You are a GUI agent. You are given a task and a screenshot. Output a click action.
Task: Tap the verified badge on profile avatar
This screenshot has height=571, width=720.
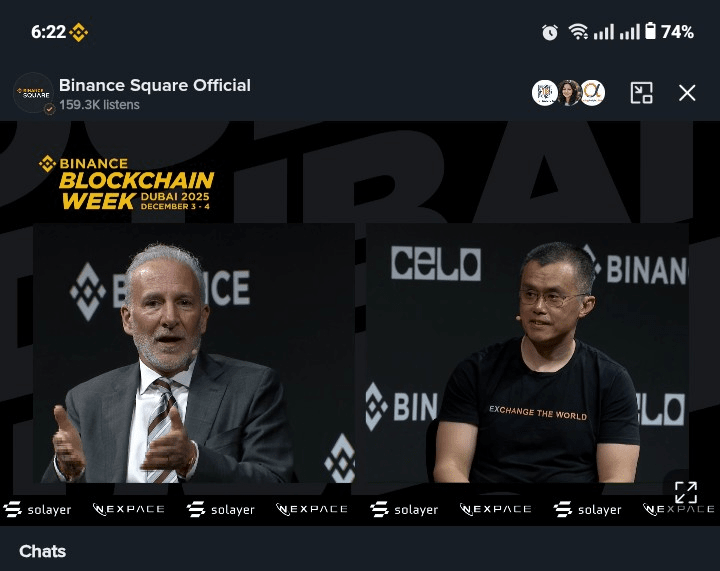click(x=49, y=109)
